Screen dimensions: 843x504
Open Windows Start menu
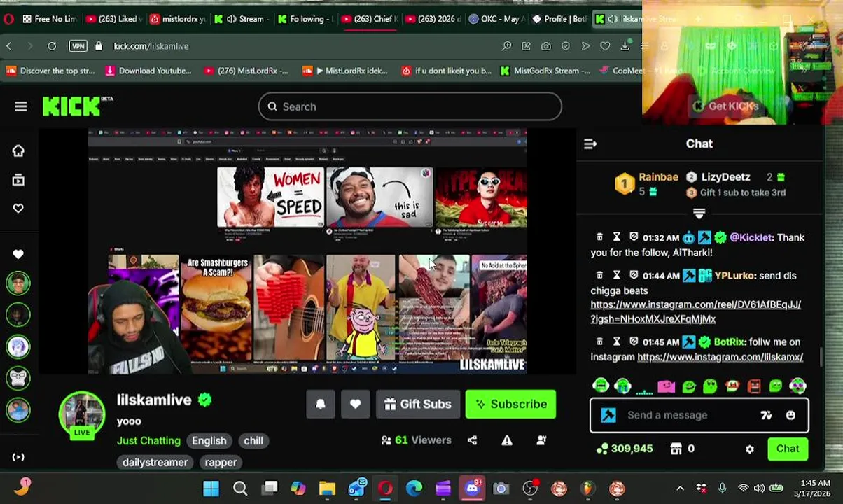[x=211, y=489]
